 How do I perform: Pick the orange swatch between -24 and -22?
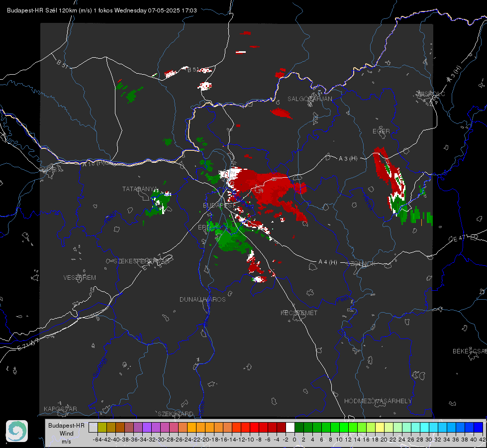click(x=192, y=427)
